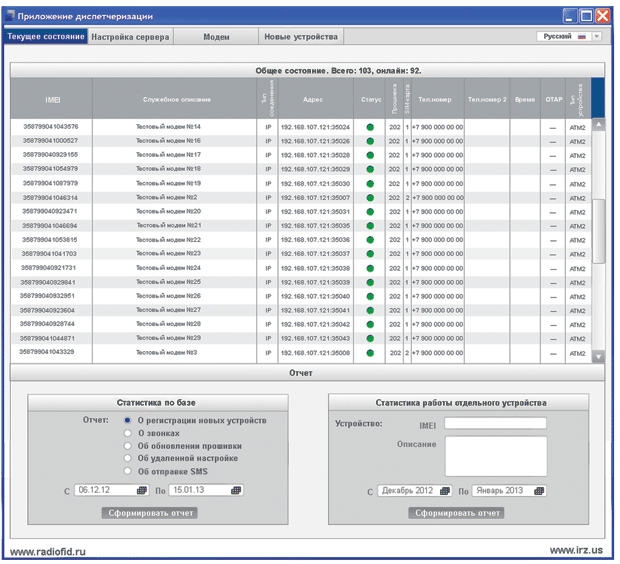The image size is (620, 564).
Task: Click green status dot of модем №16
Action: click(370, 141)
